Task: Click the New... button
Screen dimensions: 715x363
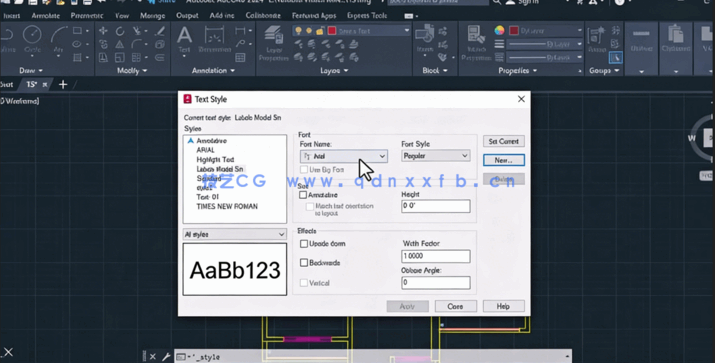Action: 503,160
